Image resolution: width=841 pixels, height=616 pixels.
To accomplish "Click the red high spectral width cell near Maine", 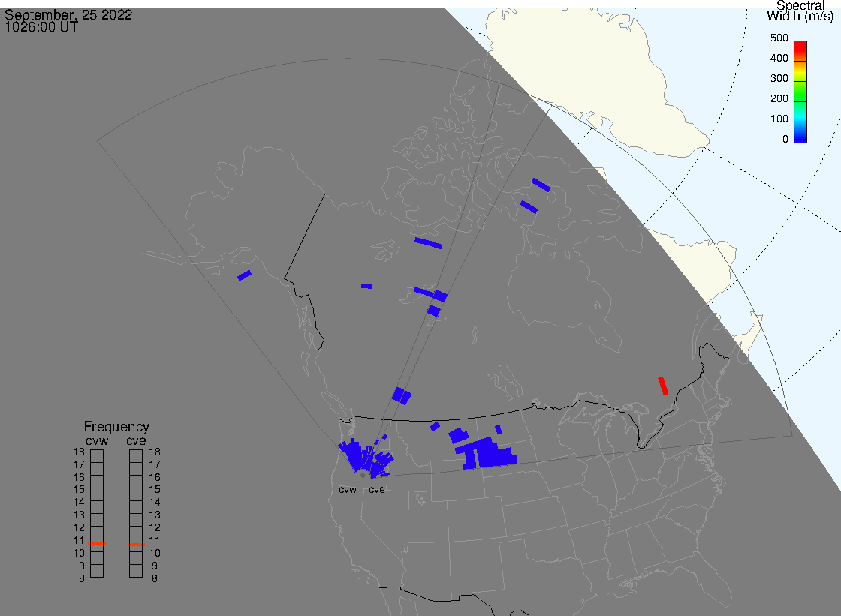I will [x=663, y=386].
